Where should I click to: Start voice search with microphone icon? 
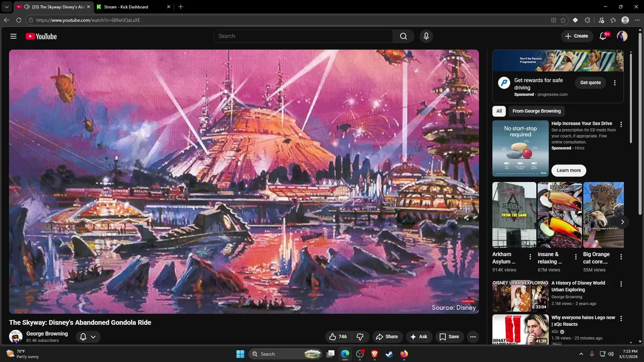[x=426, y=36]
